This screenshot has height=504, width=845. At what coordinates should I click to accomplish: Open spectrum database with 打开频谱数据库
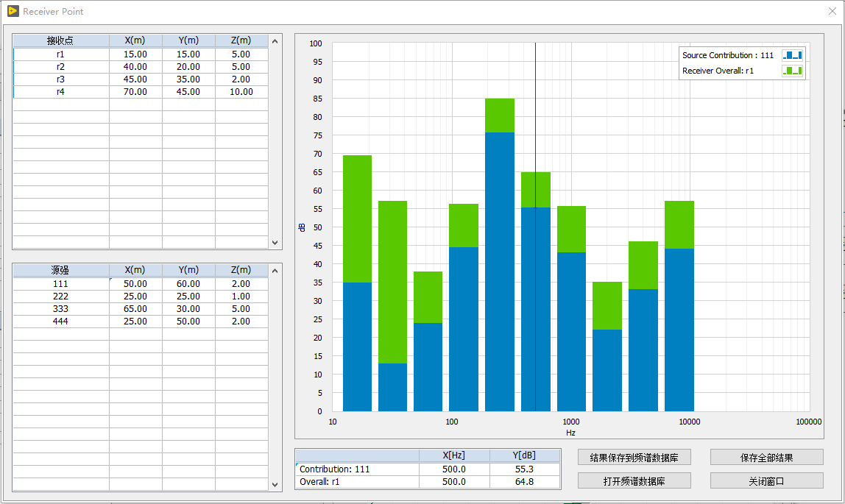(634, 481)
